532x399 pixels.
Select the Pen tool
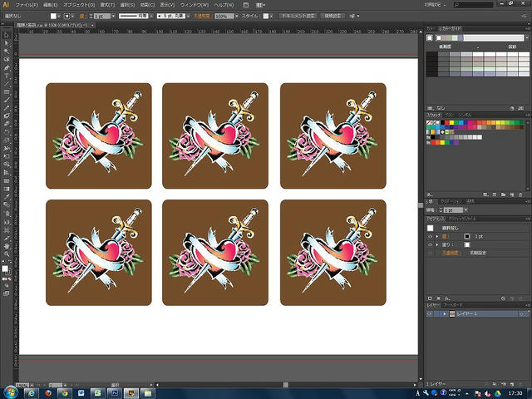click(x=7, y=67)
